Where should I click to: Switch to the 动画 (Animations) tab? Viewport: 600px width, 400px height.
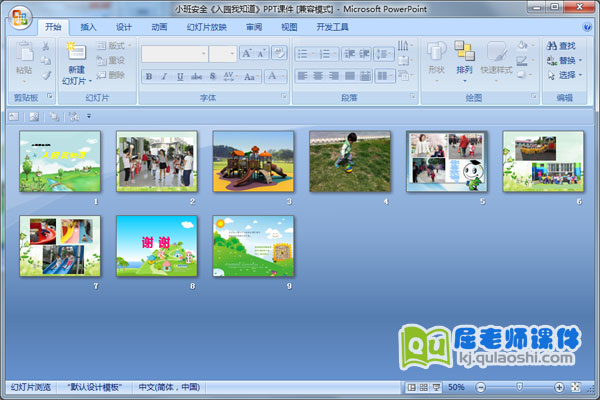[x=159, y=27]
